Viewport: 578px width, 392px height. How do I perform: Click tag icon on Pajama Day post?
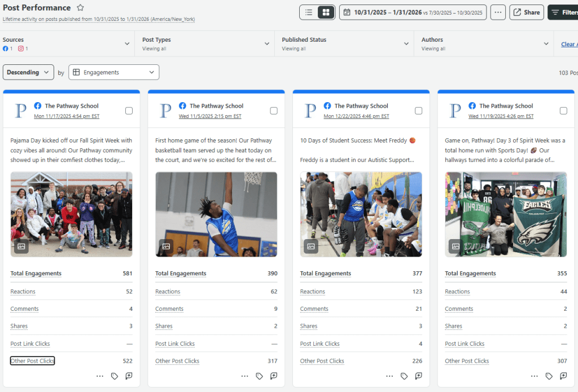(x=115, y=376)
